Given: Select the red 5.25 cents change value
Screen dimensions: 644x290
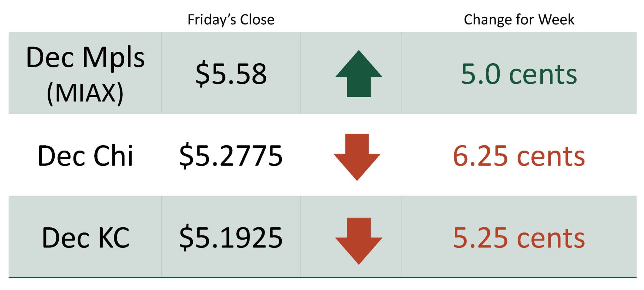Looking at the screenshot, I should click(x=519, y=238).
